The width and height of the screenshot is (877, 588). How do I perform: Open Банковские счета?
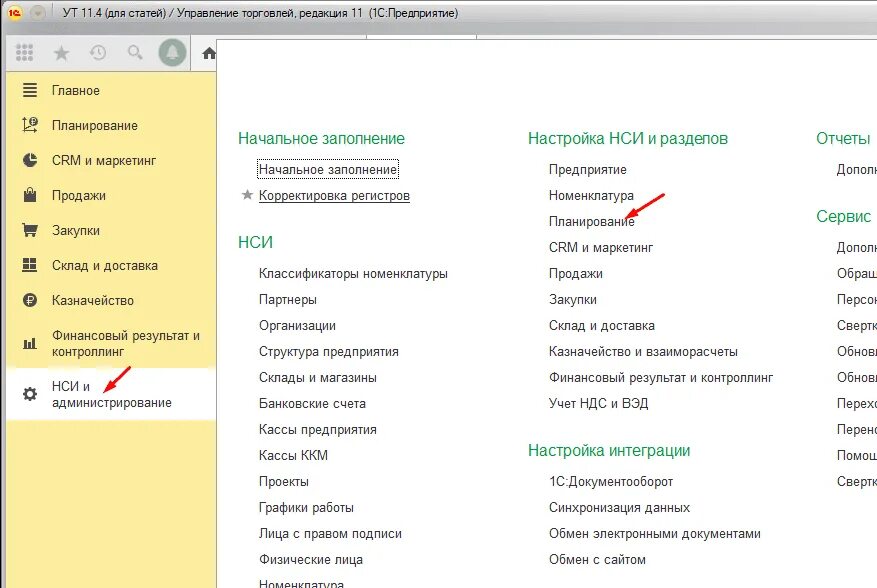point(312,403)
